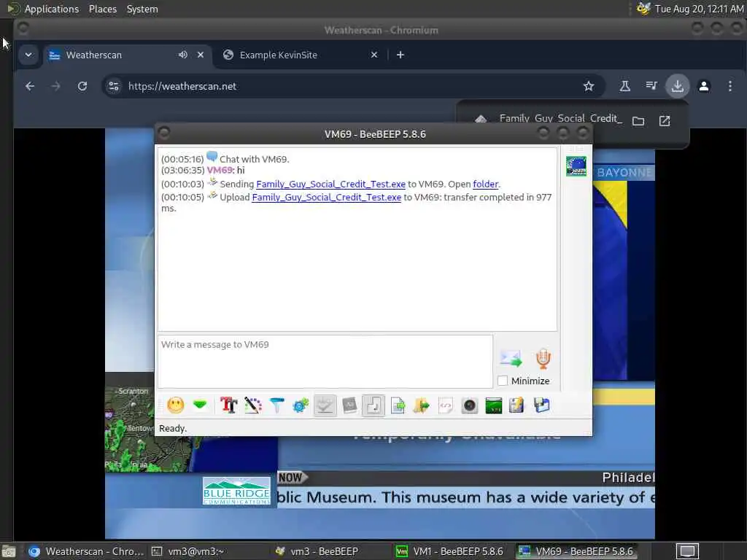Viewport: 747px width, 560px height.
Task: Click the workspace switcher icon in taskbar
Action: click(x=687, y=551)
